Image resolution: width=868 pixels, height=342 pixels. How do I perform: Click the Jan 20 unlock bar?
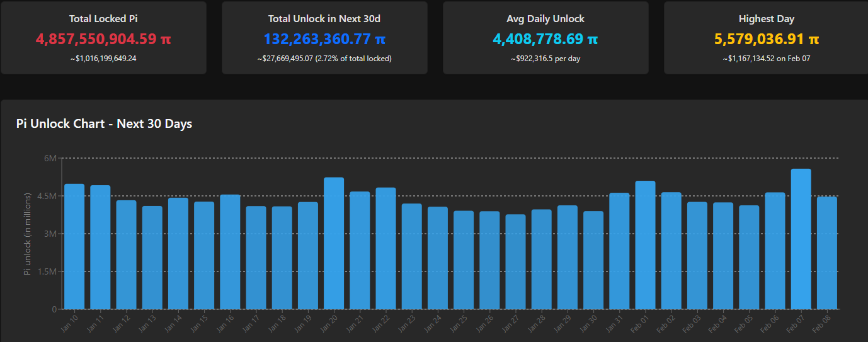334,244
